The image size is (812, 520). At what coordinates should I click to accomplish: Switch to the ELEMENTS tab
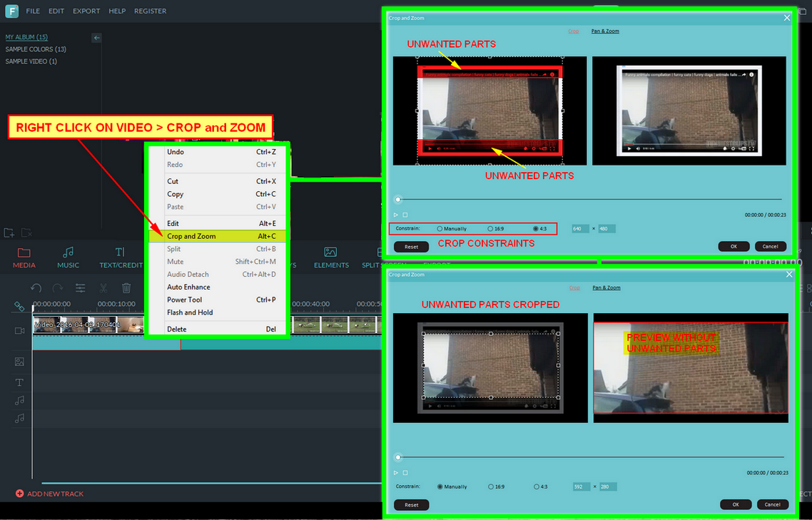point(331,258)
